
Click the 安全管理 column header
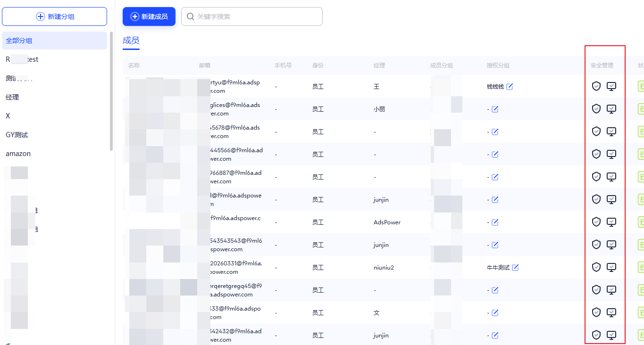click(602, 66)
